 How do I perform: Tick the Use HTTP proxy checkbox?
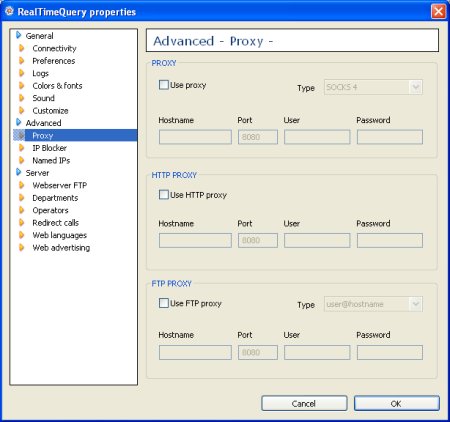(164, 195)
